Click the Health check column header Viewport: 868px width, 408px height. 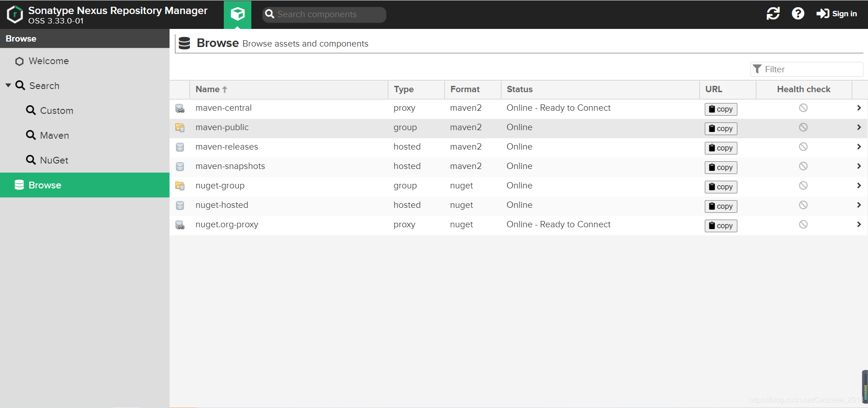pos(804,89)
